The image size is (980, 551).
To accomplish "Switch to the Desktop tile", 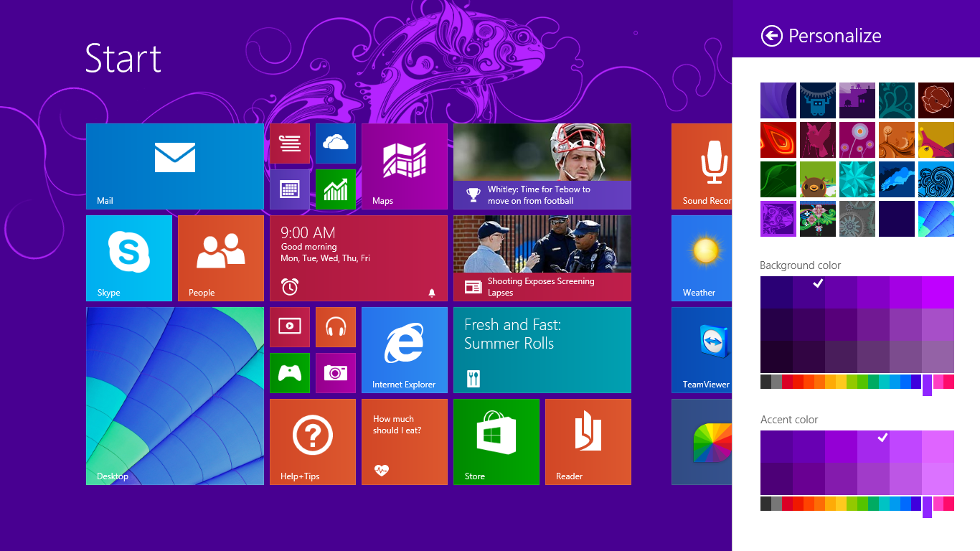I will pyautogui.click(x=174, y=396).
